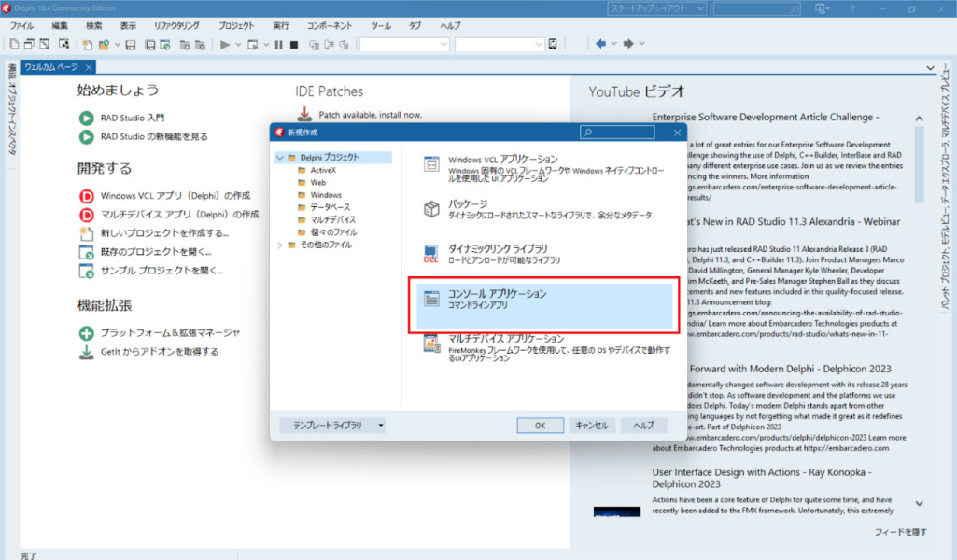Open the プロジェクト menu
Image resolution: width=957 pixels, height=560 pixels.
coord(236,25)
